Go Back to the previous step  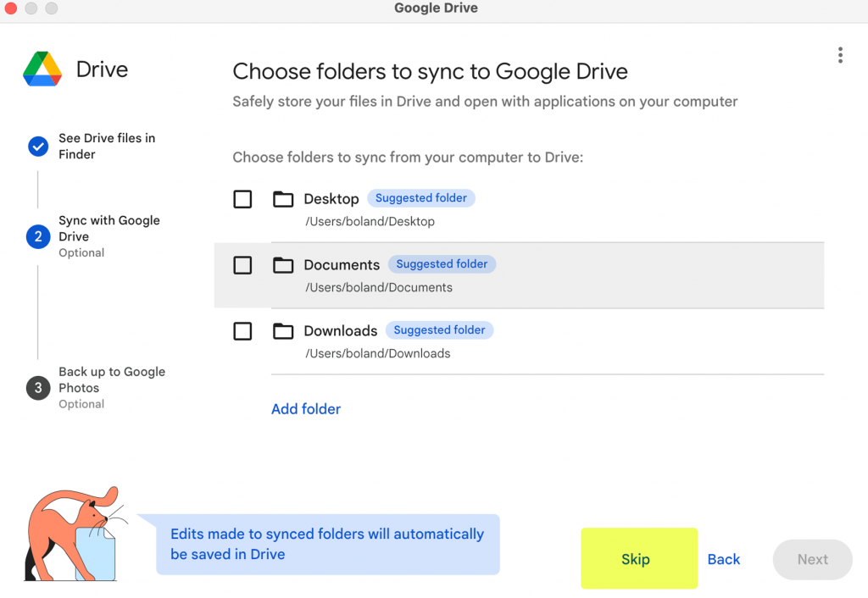point(724,559)
